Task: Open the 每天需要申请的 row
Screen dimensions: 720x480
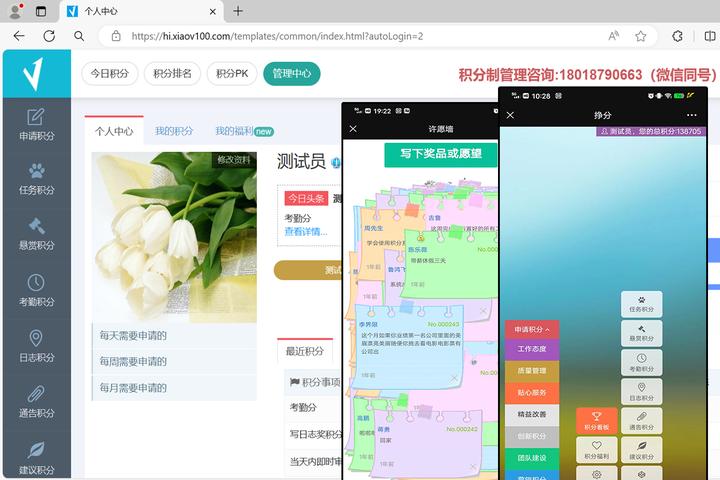Action: [174, 335]
